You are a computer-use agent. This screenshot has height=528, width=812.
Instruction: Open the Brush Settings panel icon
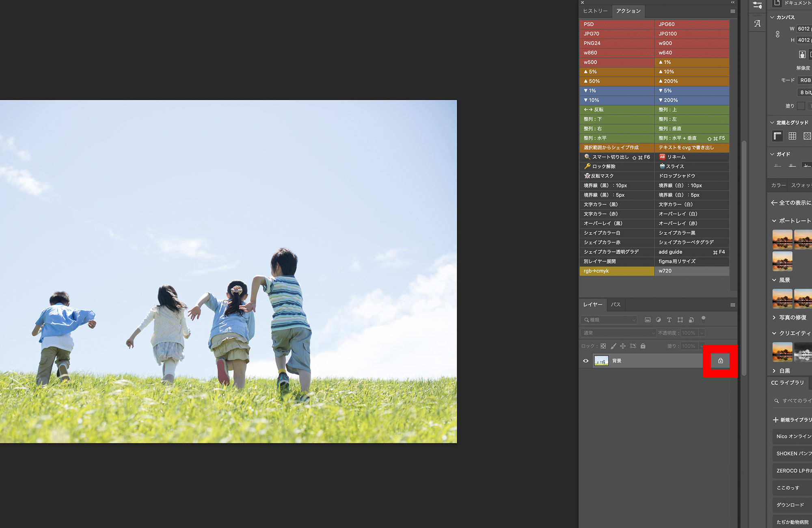(757, 5)
